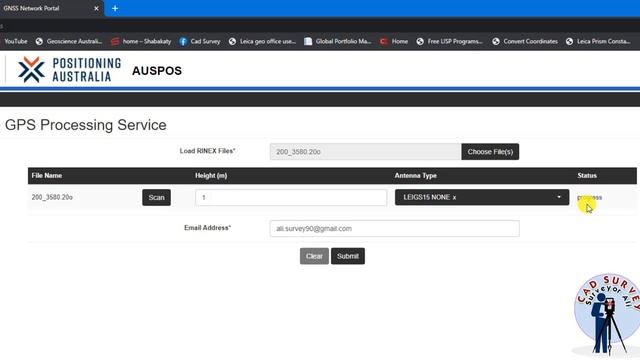
Task: Click the GPS Processing Service title
Action: tap(86, 125)
